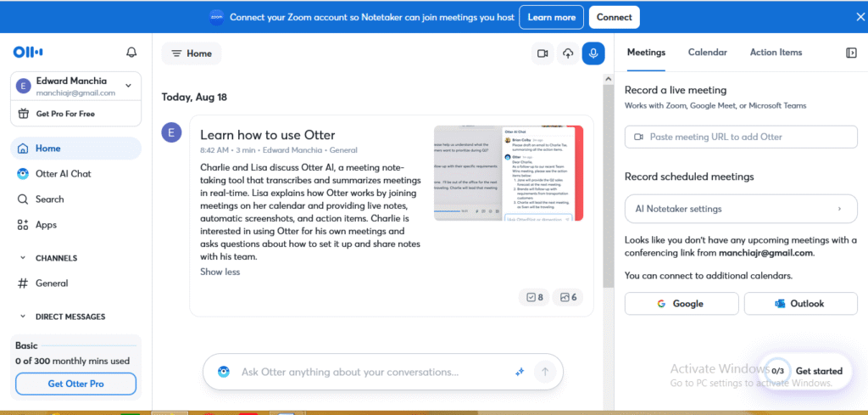Viewport: 868px width, 415px height.
Task: Click the Basic plan label
Action: point(26,345)
